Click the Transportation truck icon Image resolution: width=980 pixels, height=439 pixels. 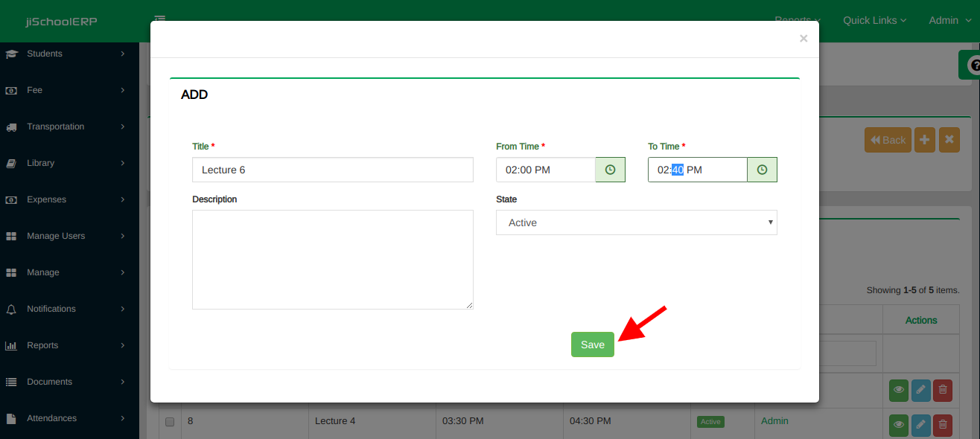click(11, 126)
